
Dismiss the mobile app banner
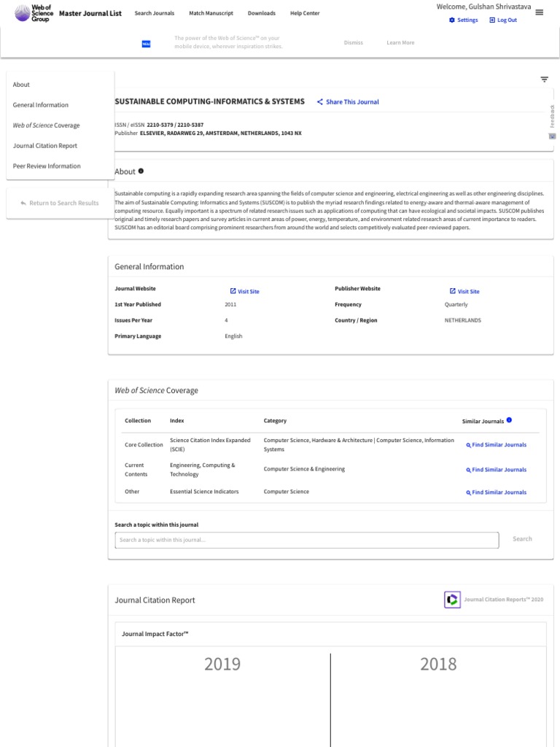tap(353, 43)
